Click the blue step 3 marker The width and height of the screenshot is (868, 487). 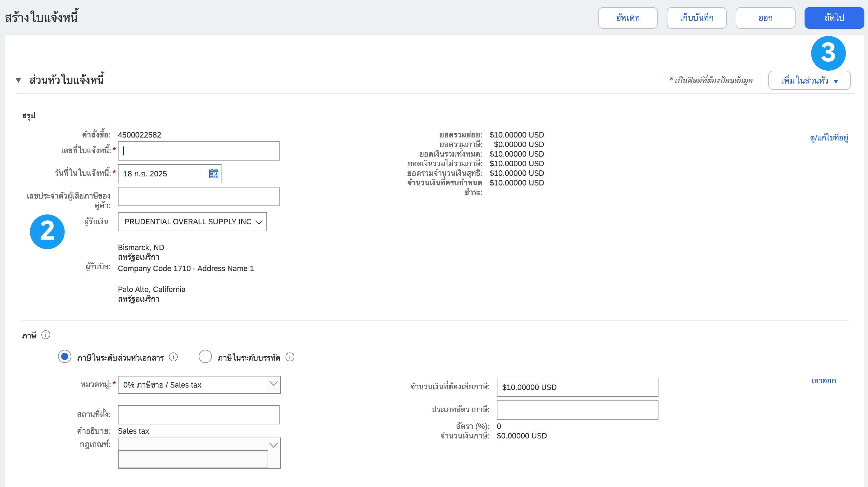(828, 53)
